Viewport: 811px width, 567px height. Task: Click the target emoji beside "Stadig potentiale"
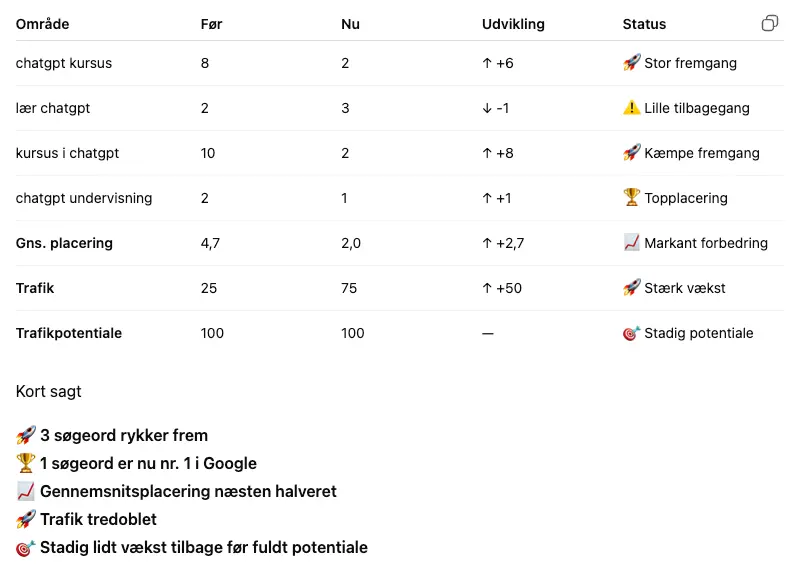point(631,333)
